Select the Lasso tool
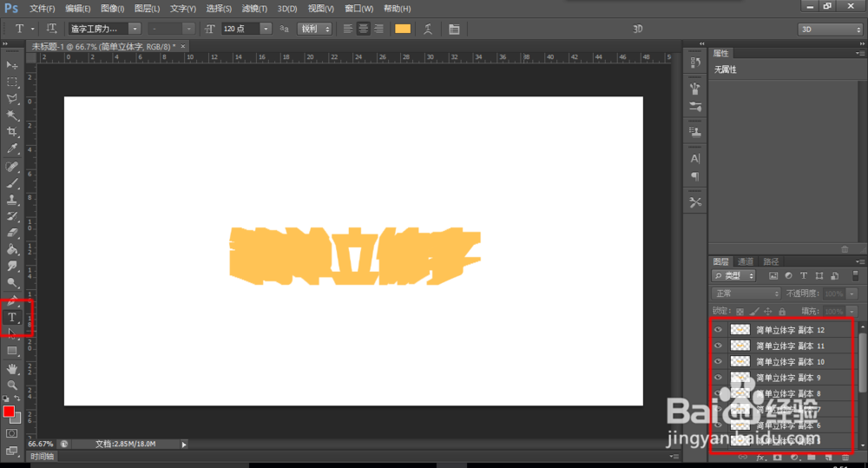This screenshot has width=868, height=468. click(x=11, y=99)
